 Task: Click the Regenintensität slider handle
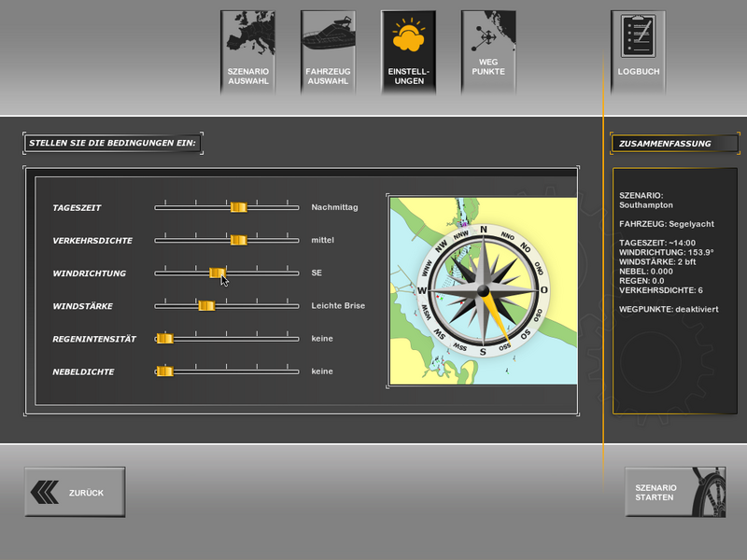pyautogui.click(x=164, y=339)
